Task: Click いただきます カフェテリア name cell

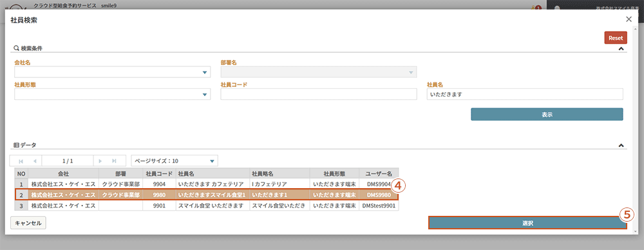Action: click(213, 184)
